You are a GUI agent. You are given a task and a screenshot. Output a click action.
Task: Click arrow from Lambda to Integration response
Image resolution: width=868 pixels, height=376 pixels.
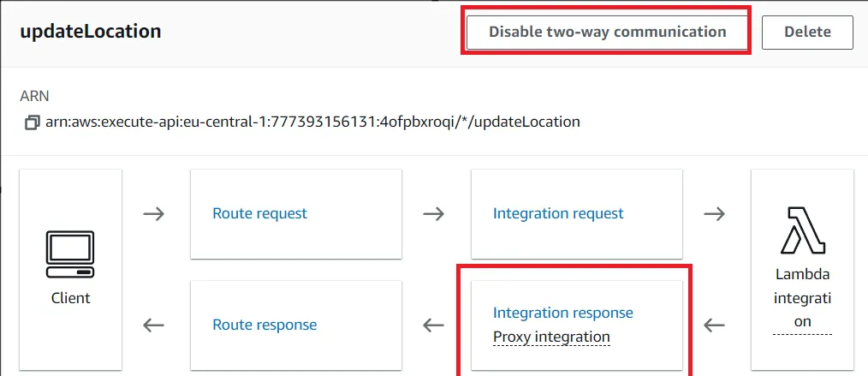714,325
